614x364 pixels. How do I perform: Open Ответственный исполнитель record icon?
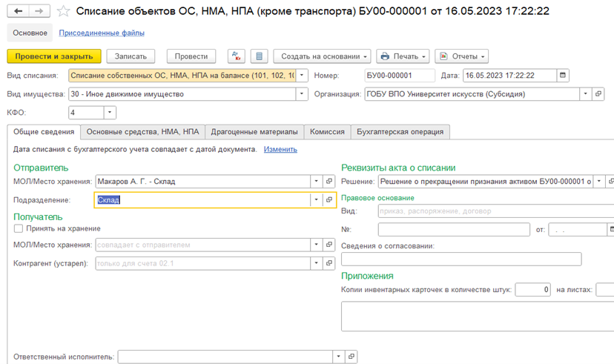coord(351,357)
